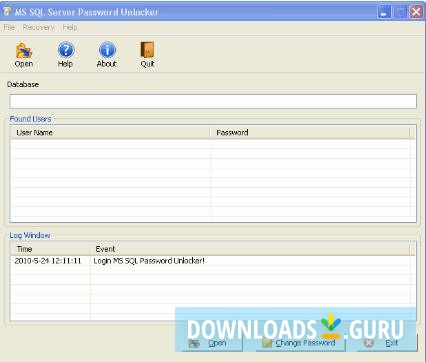Click the Open toolbar icon
Viewport: 426px width, 362px height.
[24, 51]
